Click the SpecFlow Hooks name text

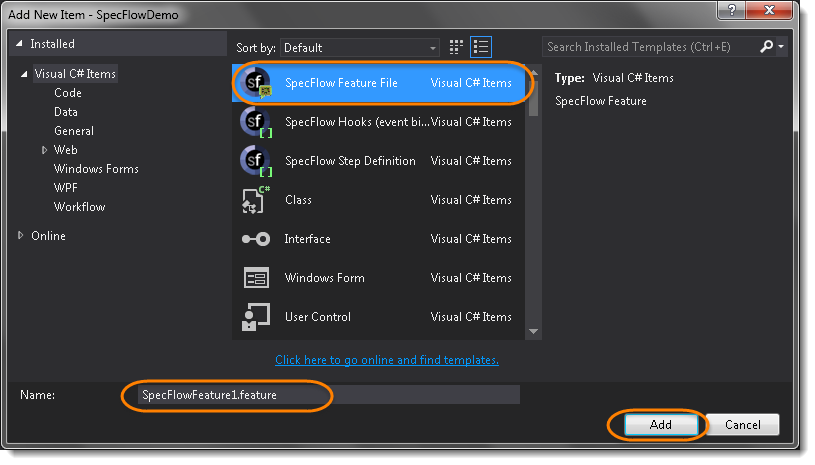357,122
